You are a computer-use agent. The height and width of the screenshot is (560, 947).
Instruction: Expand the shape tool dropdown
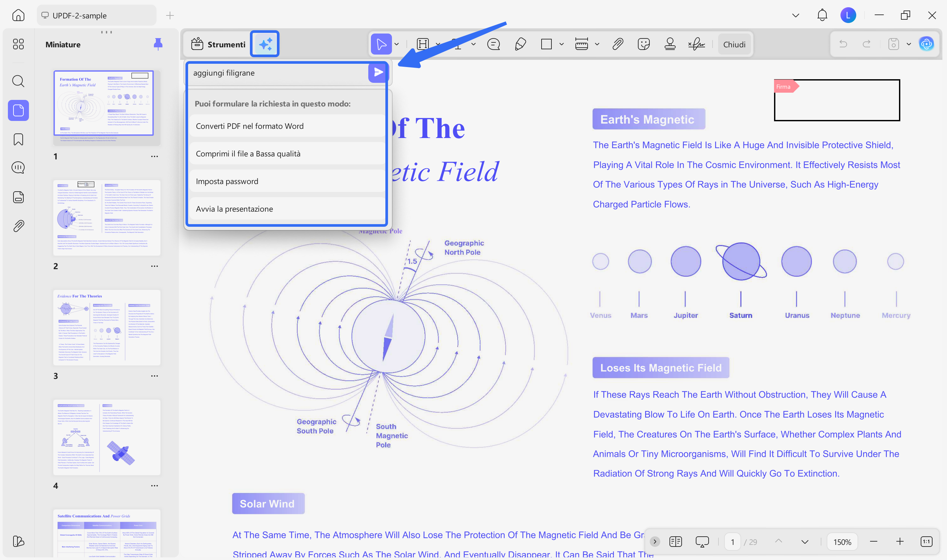[x=561, y=44]
